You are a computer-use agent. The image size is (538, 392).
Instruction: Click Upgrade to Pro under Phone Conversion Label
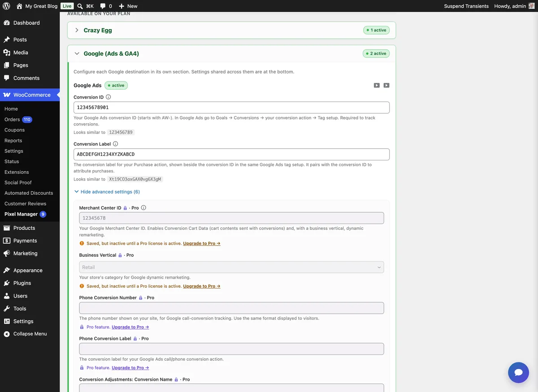coord(130,368)
